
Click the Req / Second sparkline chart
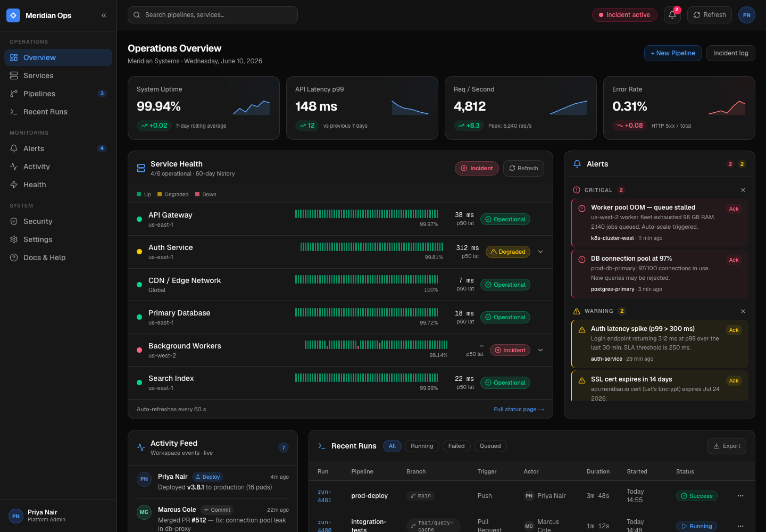point(569,107)
